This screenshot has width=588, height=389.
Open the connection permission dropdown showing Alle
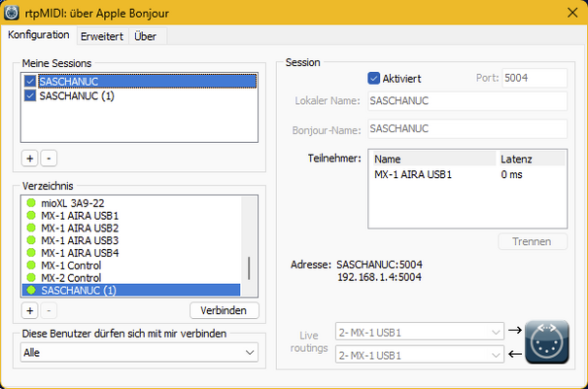[x=140, y=353]
